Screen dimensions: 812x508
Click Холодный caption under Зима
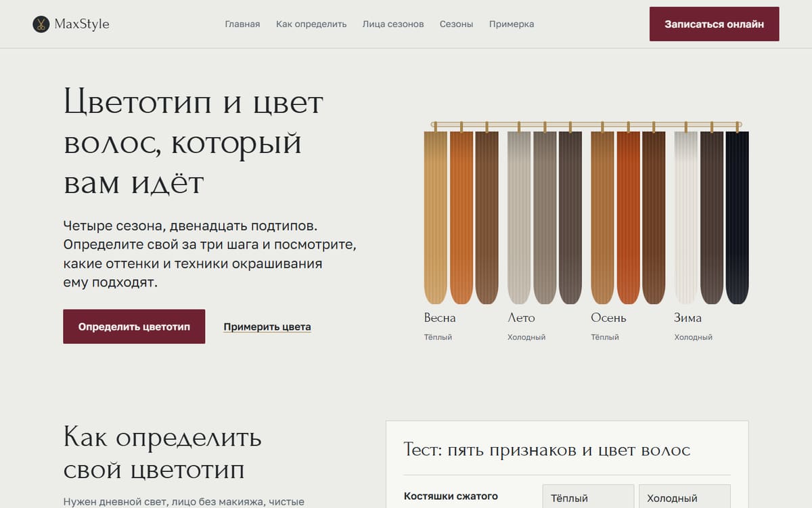pos(693,337)
